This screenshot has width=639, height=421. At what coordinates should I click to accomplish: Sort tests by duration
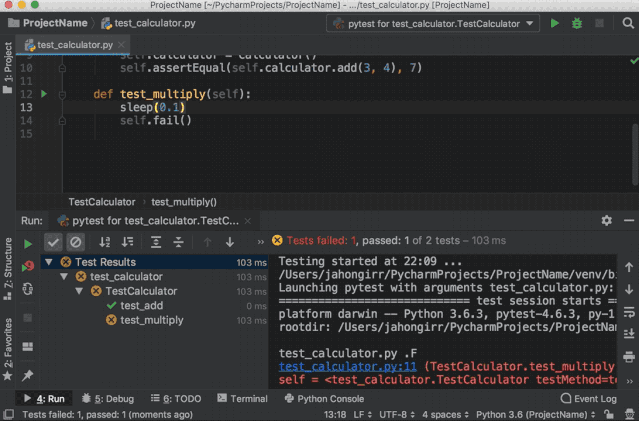click(x=128, y=242)
